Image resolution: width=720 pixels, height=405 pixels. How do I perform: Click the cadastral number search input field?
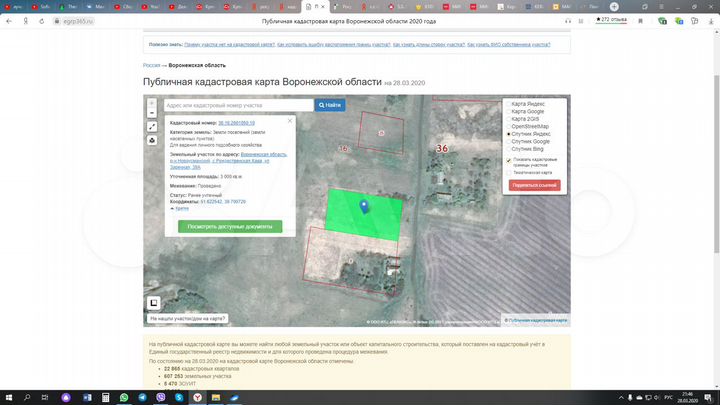click(238, 105)
